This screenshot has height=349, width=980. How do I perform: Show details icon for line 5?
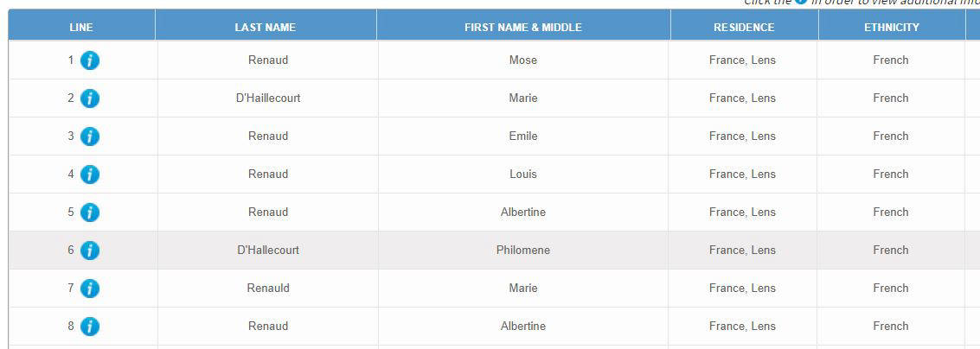pos(90,213)
